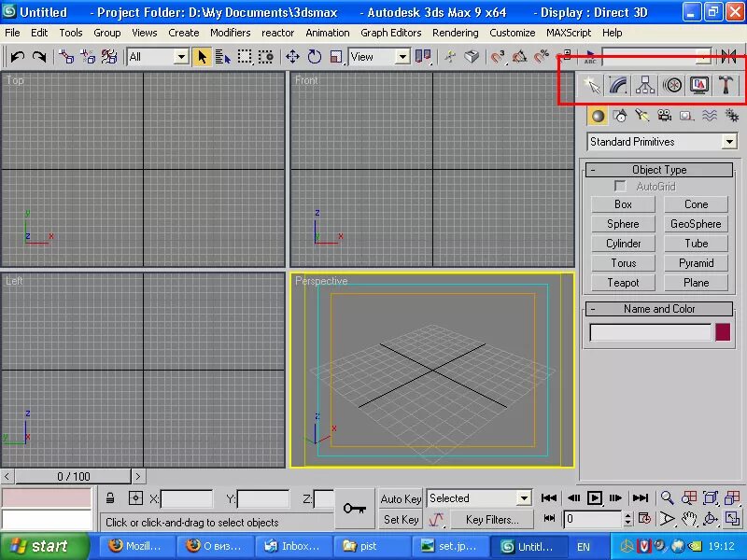Click the GeoSphere button
This screenshot has height=560, width=747.
point(696,224)
